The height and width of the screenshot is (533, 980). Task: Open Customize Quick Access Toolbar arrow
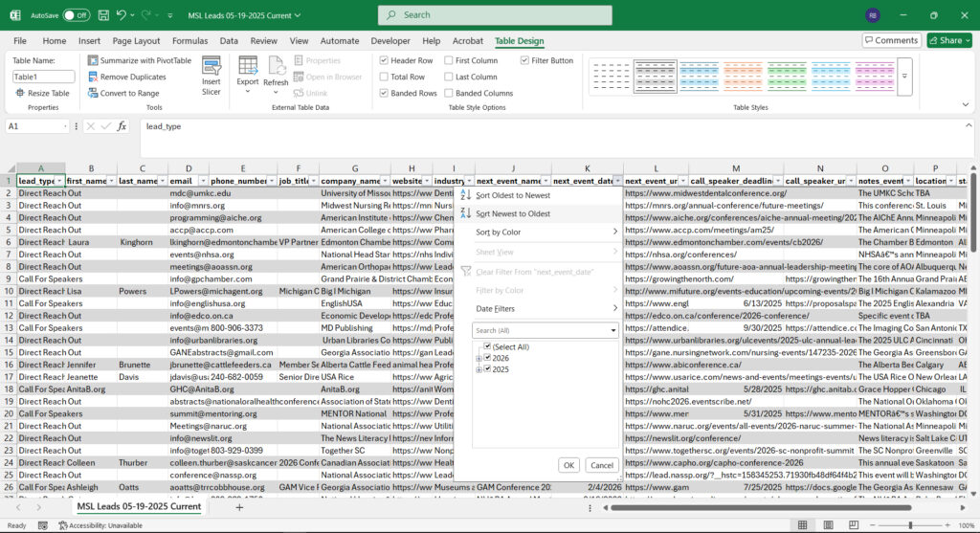tap(170, 15)
